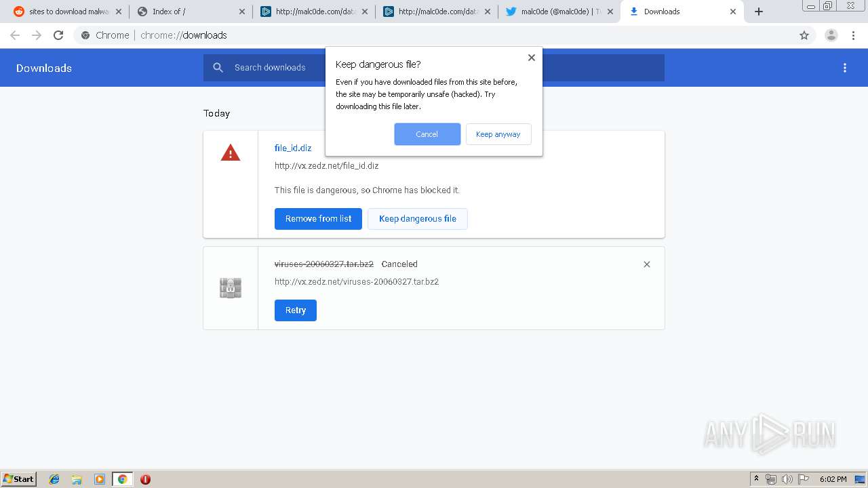Viewport: 868px width, 488px height.
Task: Click the tar.bz2 archive file icon
Action: [x=231, y=288]
